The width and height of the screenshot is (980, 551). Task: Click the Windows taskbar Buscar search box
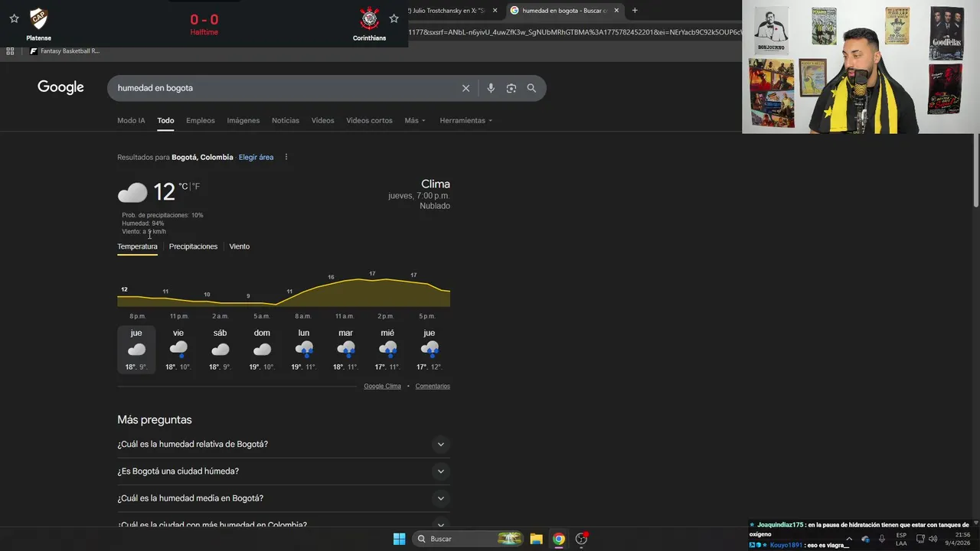(469, 539)
